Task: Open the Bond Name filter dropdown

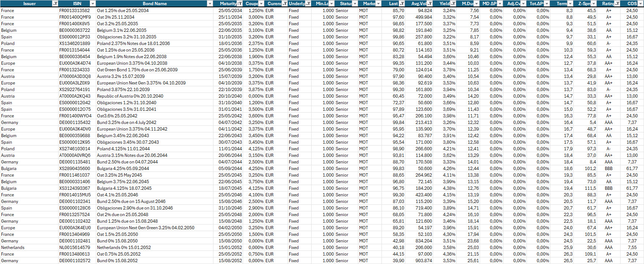Action: point(210,4)
